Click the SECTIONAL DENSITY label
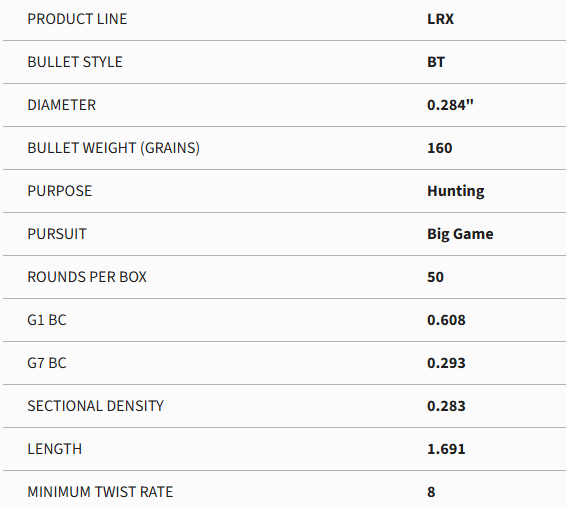The width and height of the screenshot is (566, 508). [96, 405]
